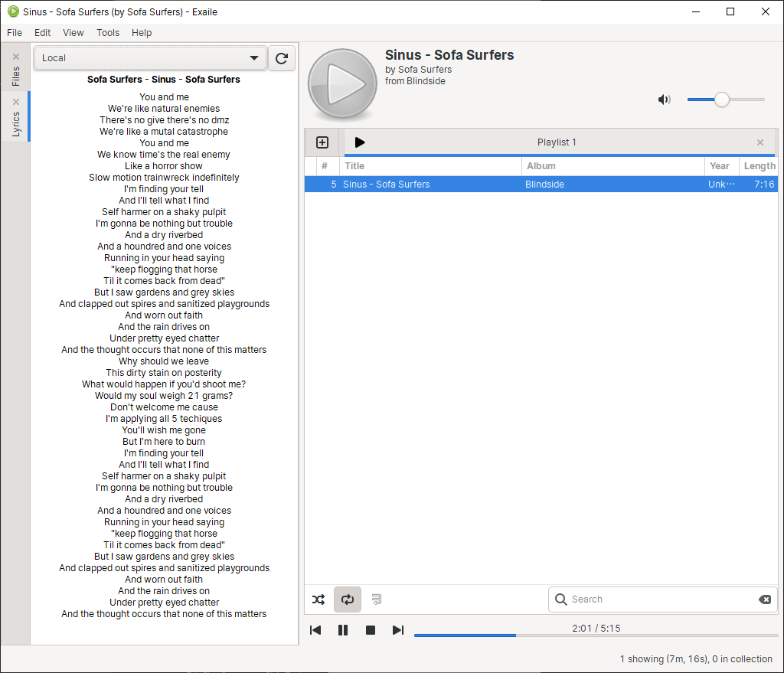This screenshot has height=673, width=784.
Task: Click the 'from Blindside' album text
Action: 415,81
